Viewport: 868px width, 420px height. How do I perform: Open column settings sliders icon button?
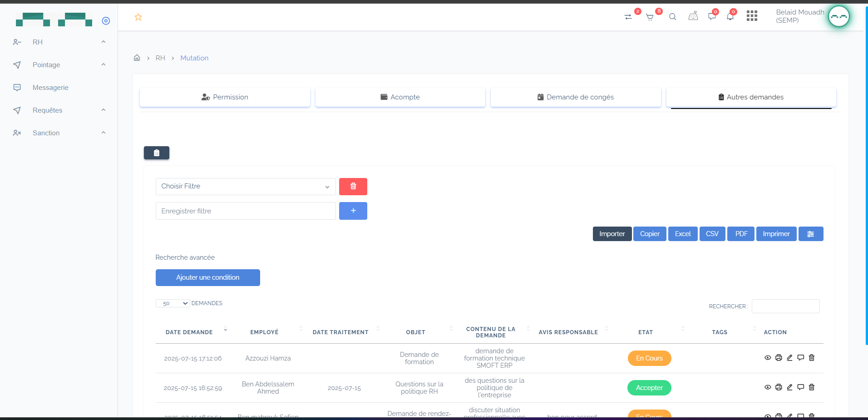pos(811,234)
